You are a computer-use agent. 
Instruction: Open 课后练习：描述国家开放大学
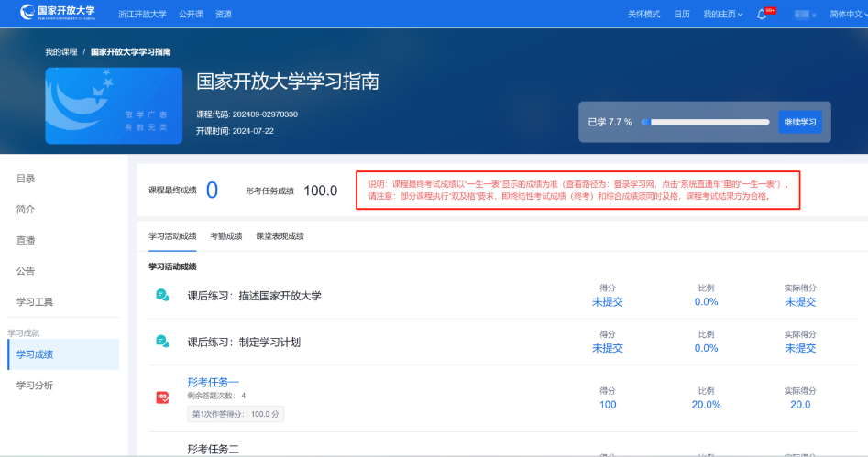tap(254, 296)
